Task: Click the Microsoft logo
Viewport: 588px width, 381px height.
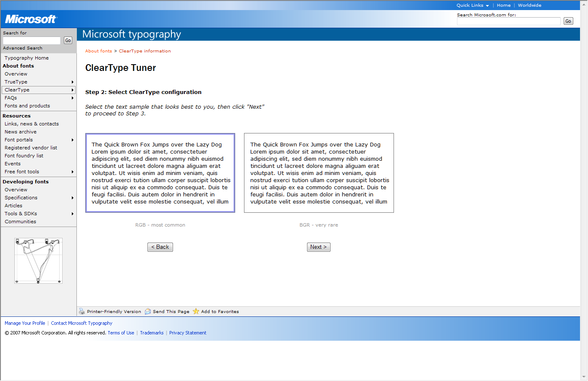Action: (30, 19)
